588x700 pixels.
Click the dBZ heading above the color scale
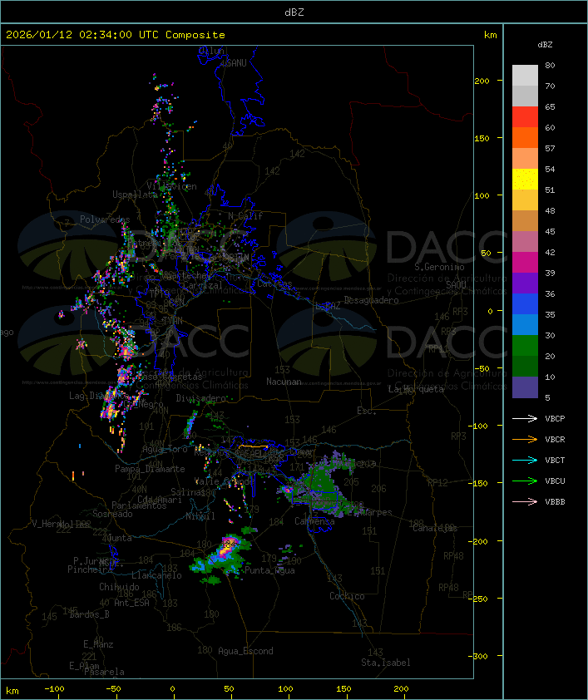click(x=545, y=45)
